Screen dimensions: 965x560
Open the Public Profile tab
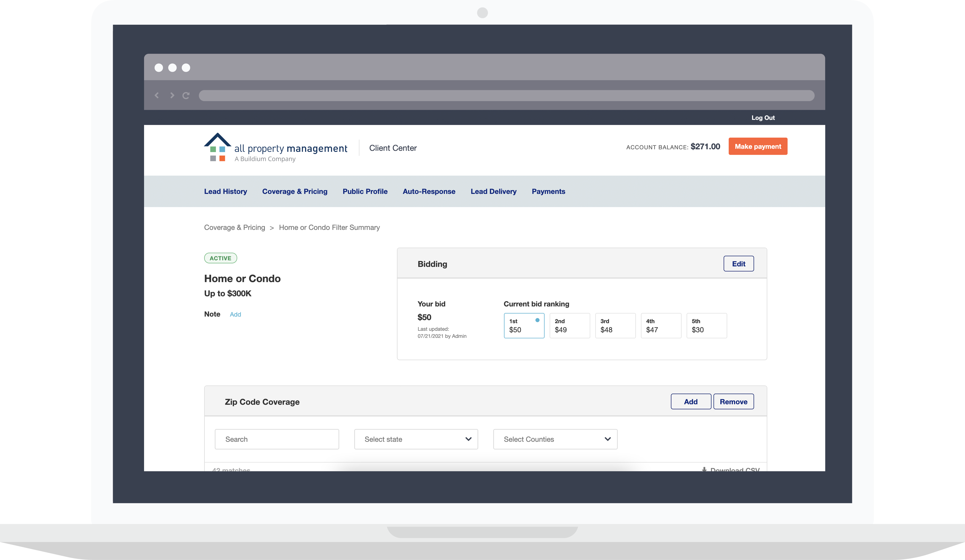[365, 191]
